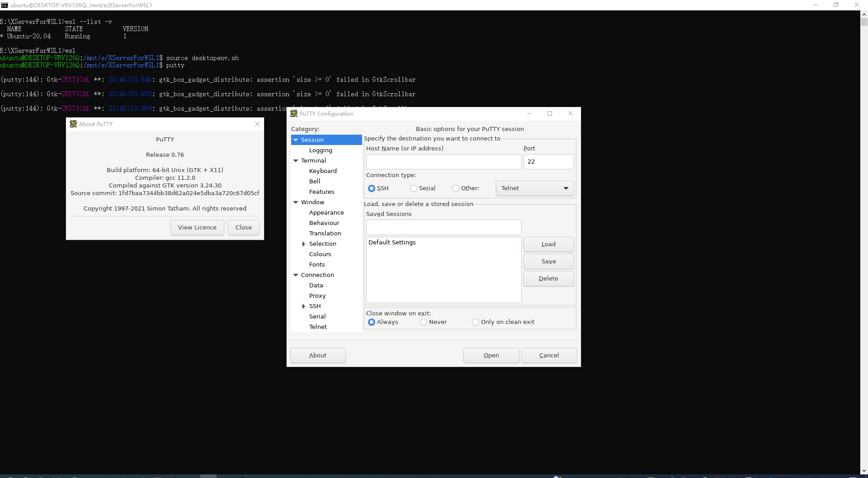
Task: Select the Window category label
Action: click(x=312, y=202)
